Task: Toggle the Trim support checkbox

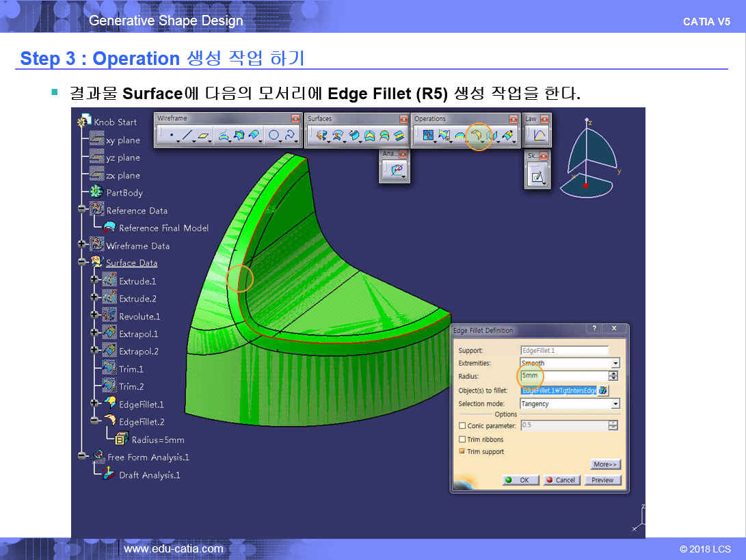Action: [462, 451]
